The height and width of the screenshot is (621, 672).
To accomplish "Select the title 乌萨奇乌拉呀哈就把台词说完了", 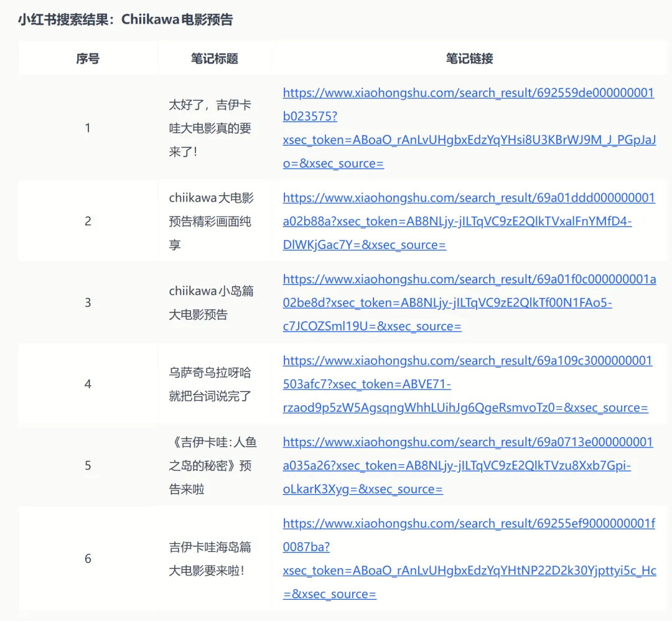I will [x=210, y=383].
